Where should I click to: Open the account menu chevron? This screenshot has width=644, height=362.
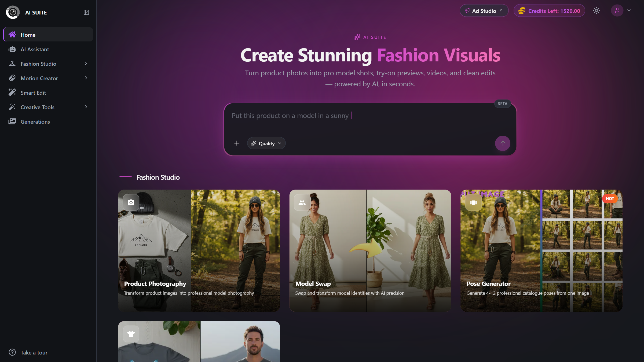click(x=629, y=10)
